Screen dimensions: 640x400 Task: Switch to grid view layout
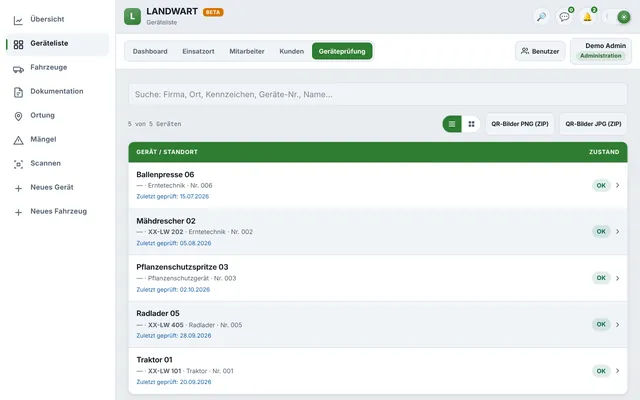coord(471,124)
